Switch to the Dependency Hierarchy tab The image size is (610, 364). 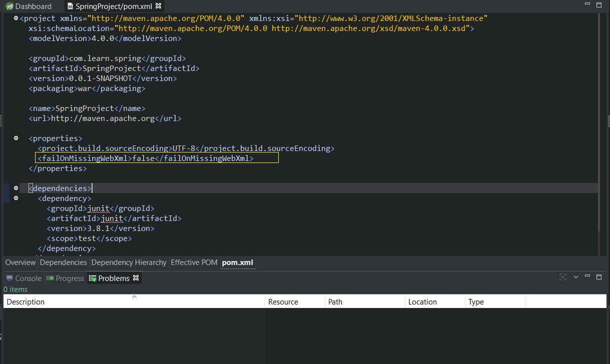[129, 262]
